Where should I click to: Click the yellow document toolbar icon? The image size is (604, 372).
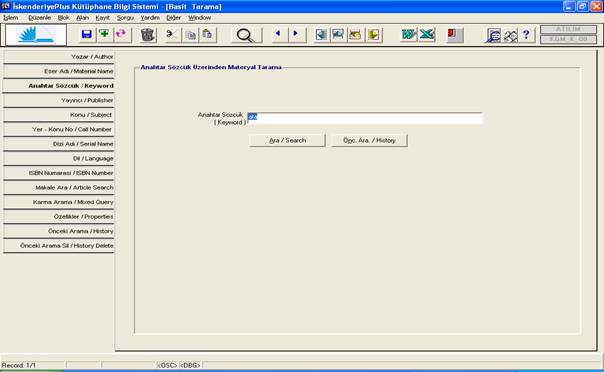click(x=373, y=35)
